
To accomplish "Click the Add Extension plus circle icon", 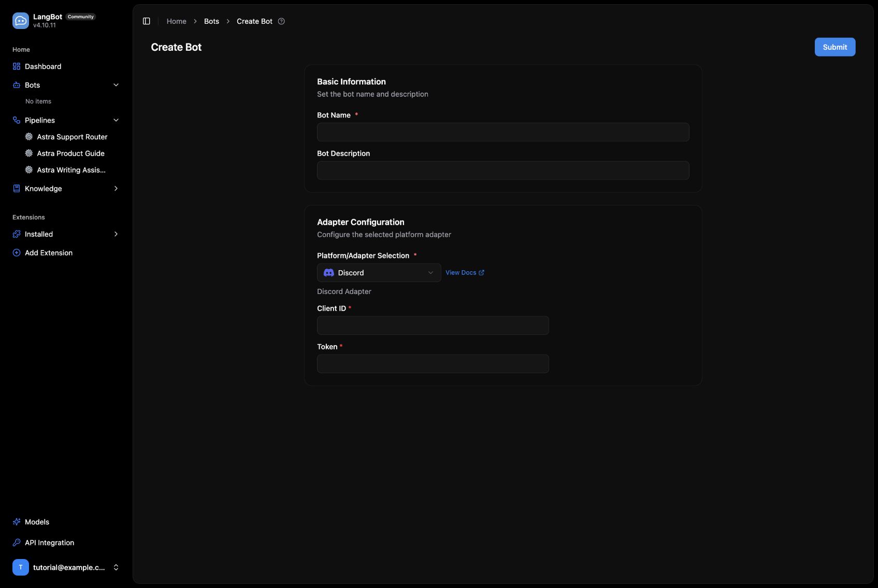I will pos(17,253).
